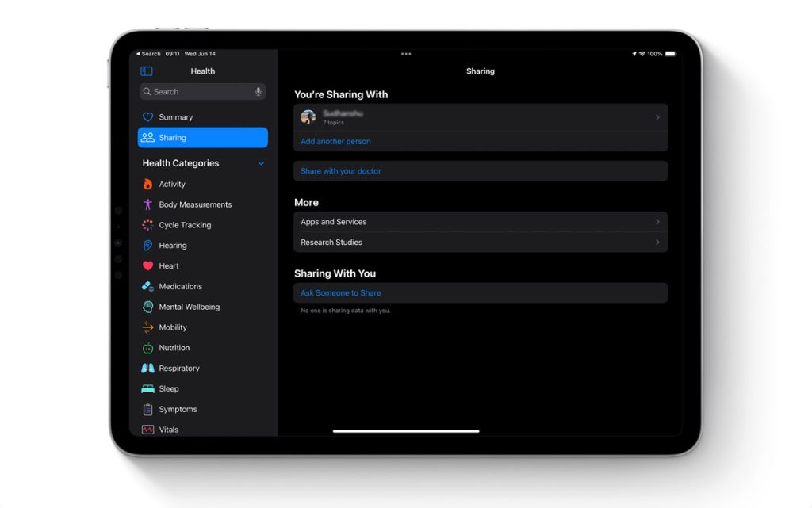812x508 pixels.
Task: Expand Apps and Services chevron
Action: [x=657, y=222]
